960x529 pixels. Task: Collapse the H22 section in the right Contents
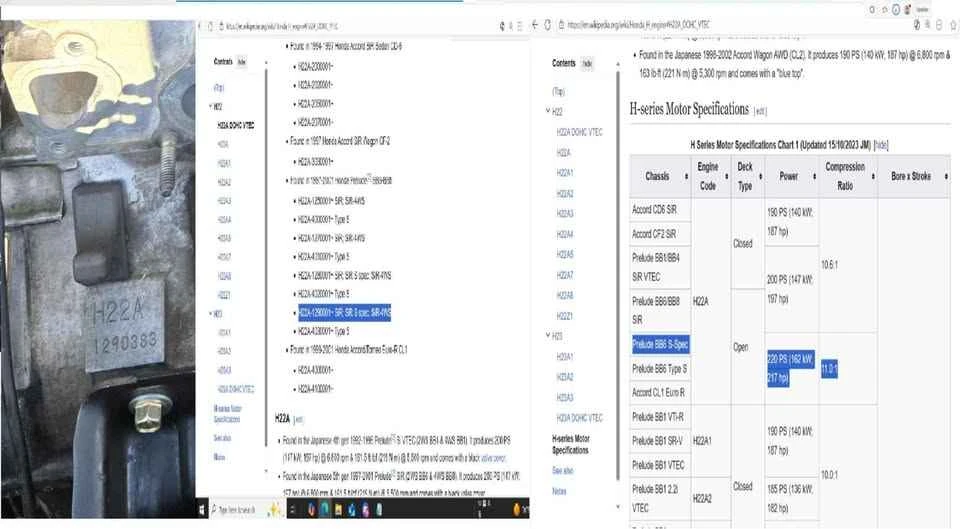click(x=548, y=111)
